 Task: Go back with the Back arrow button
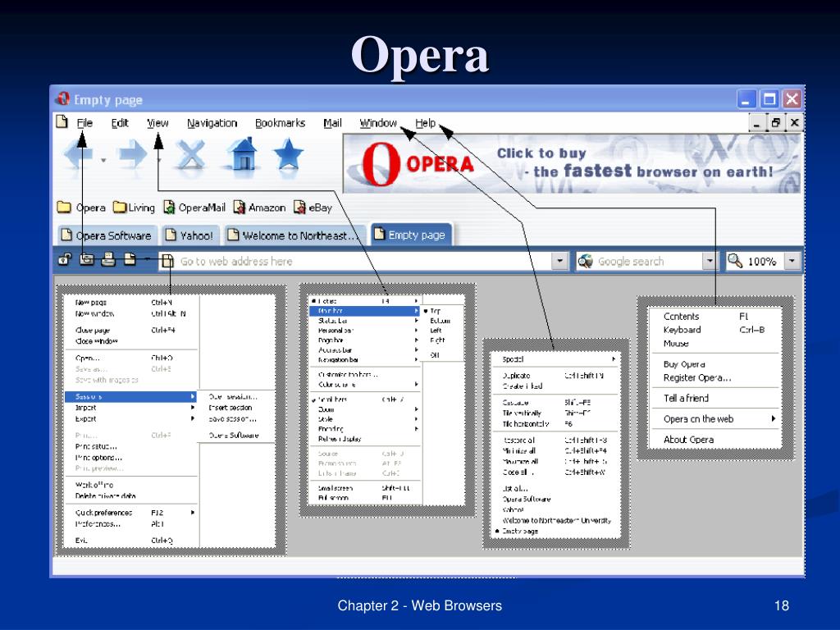(79, 155)
